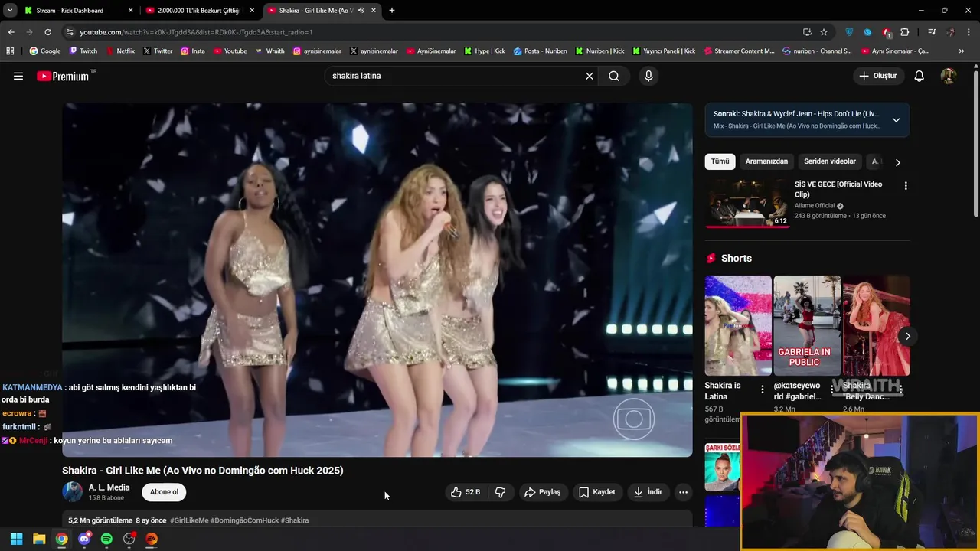Screen dimensions: 980x551
Task: Open more actions under the video
Action: tap(683, 492)
